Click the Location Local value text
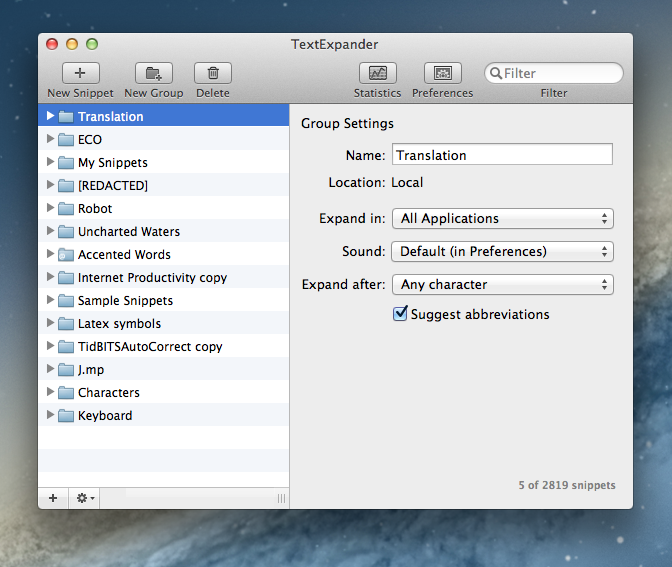Image resolution: width=672 pixels, height=567 pixels. tap(407, 183)
